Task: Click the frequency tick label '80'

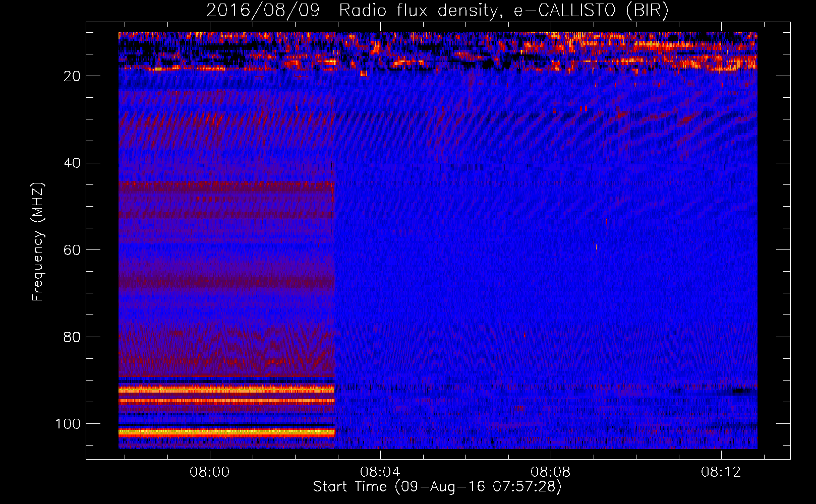Action: pyautogui.click(x=73, y=337)
